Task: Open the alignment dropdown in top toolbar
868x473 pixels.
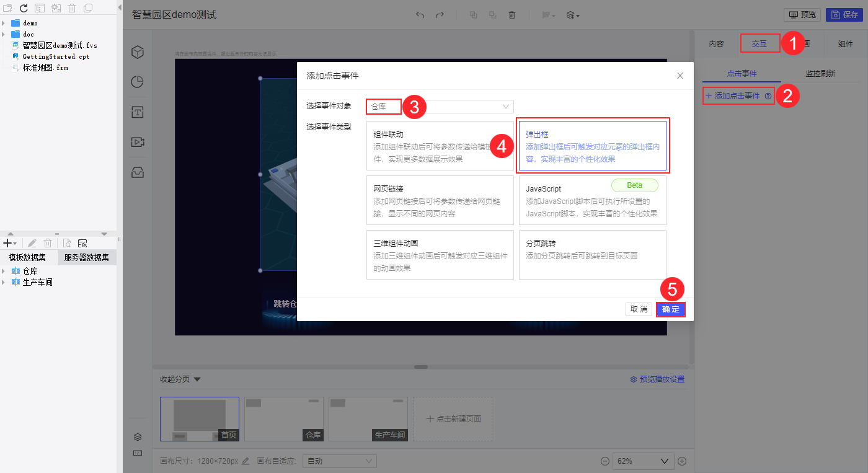Action: point(548,15)
